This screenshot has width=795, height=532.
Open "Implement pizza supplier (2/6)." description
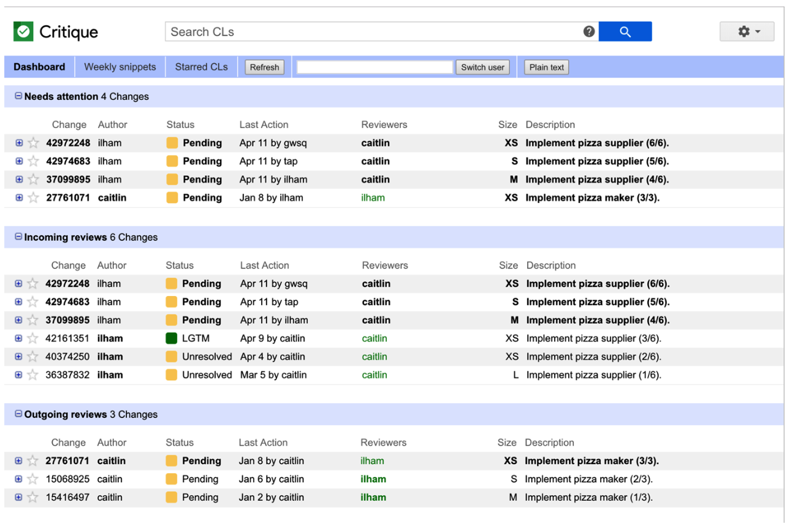[x=593, y=356]
